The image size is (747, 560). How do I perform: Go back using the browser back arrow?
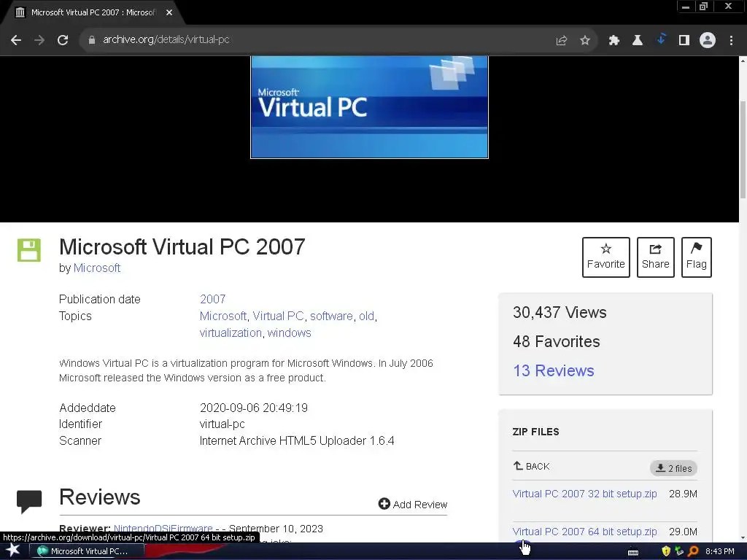(16, 40)
